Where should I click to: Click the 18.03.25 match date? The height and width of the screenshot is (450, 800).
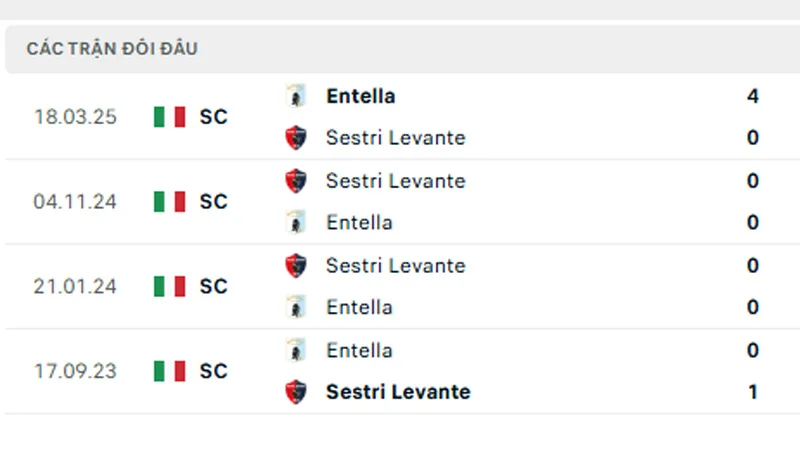[75, 117]
